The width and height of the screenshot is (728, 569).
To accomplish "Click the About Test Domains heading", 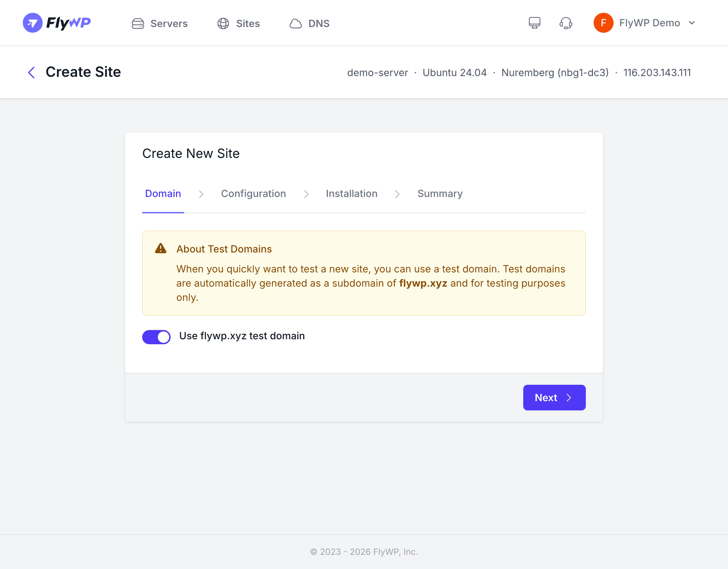I will 224,249.
